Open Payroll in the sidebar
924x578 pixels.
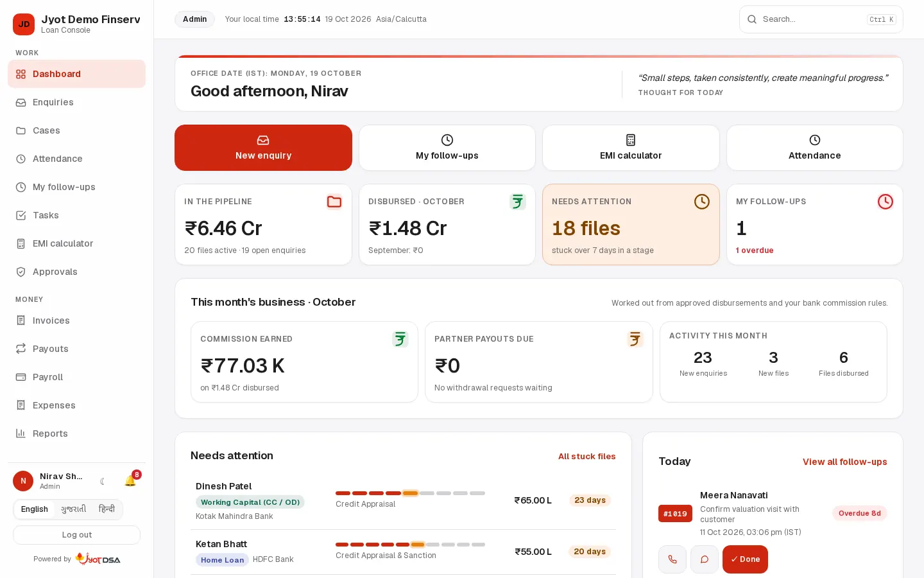point(76,377)
